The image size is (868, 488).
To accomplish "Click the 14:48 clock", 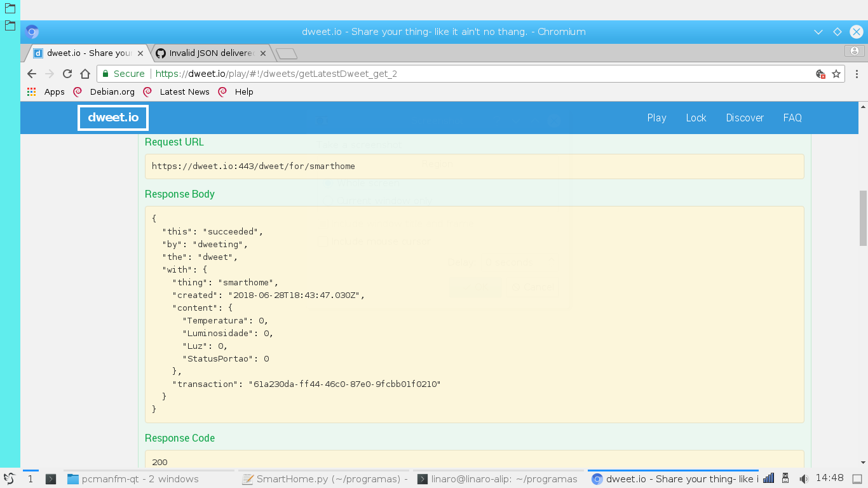I will pos(830,478).
